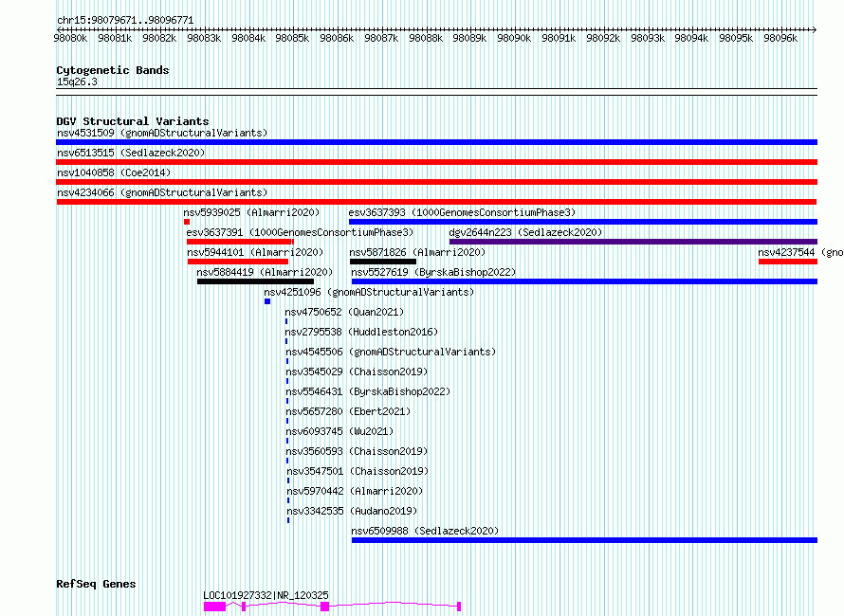Click the red nsv4234066 variant bar
Screen dimensions: 844x616
pyautogui.click(x=436, y=202)
